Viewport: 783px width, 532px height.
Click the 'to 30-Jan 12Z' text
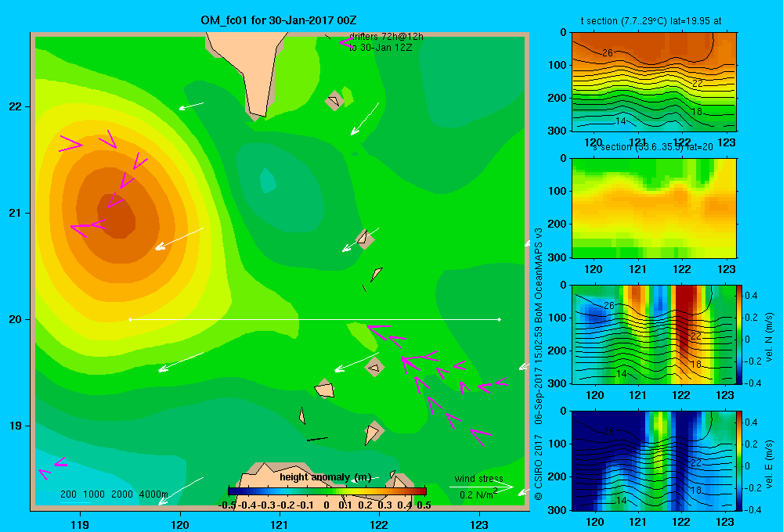click(381, 48)
